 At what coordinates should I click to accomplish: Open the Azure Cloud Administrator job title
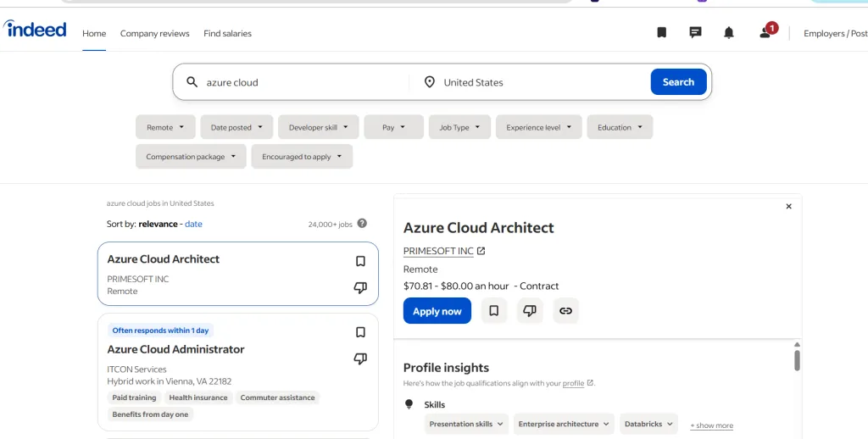click(175, 349)
